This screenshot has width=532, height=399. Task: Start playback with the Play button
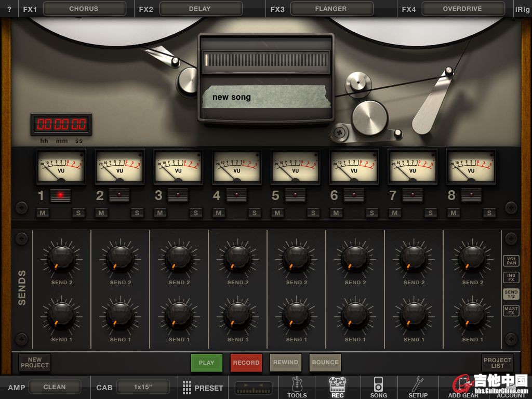pyautogui.click(x=207, y=363)
